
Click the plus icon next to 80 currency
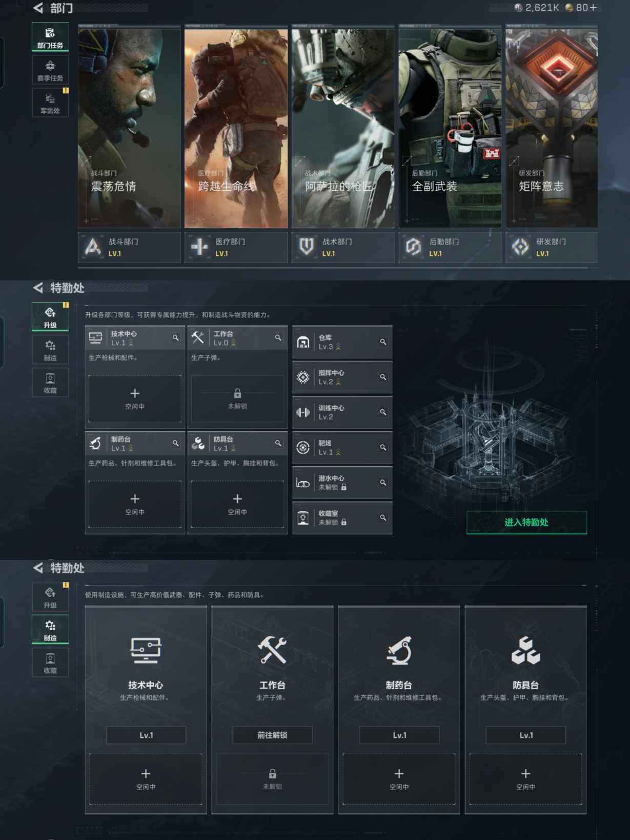click(x=593, y=8)
